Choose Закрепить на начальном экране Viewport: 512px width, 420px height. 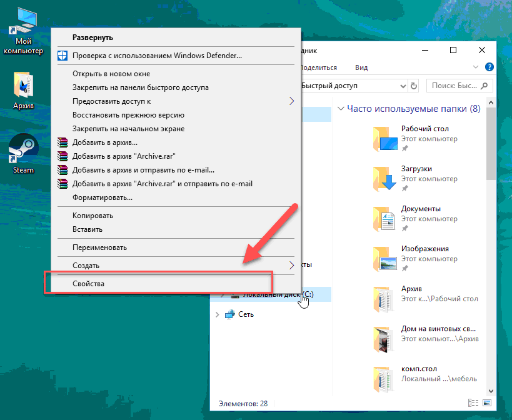[176, 129]
